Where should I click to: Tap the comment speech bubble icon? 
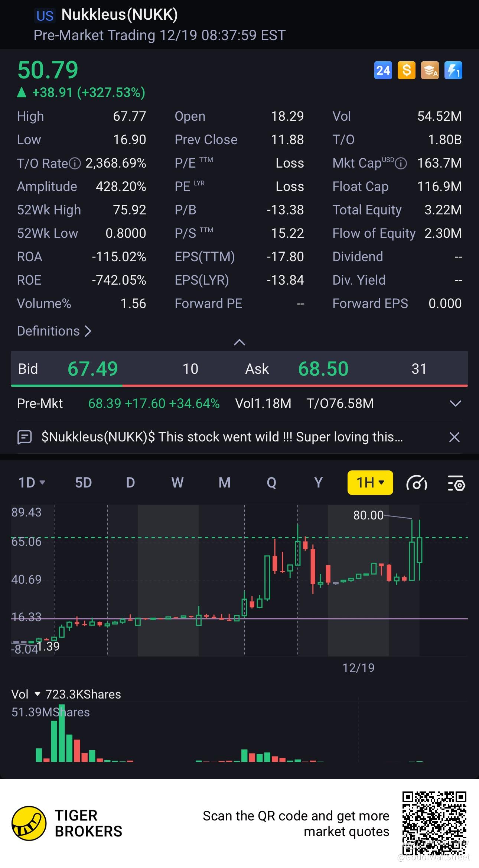(x=25, y=437)
